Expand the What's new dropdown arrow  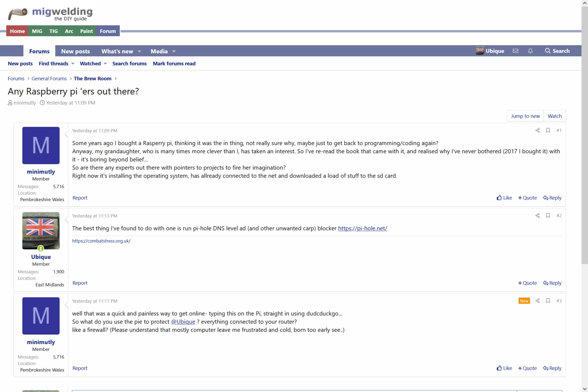click(140, 51)
